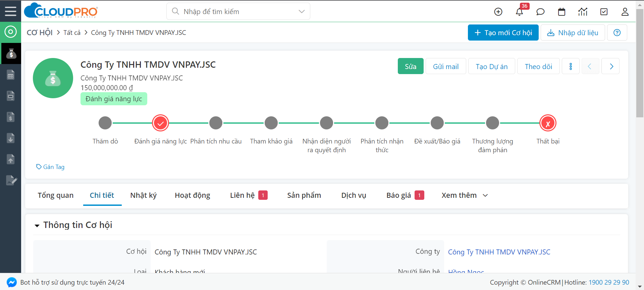Switch to the Liên hệ tab
Image resolution: width=644 pixels, height=290 pixels.
point(249,195)
